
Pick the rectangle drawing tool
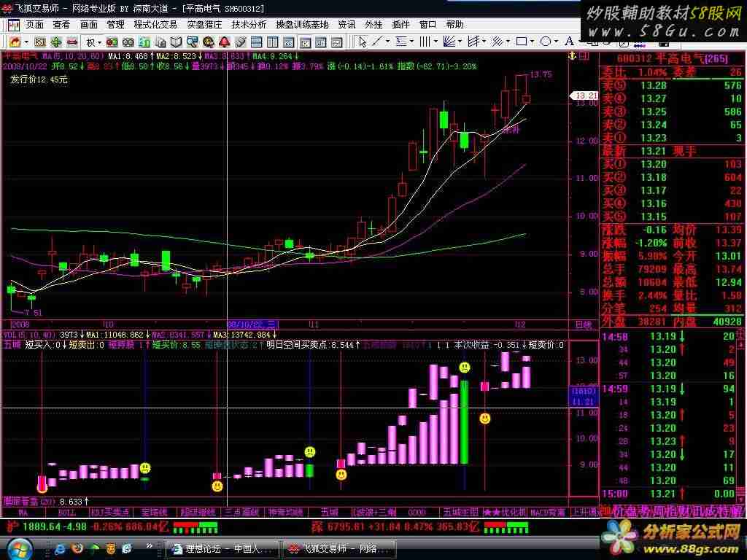pos(521,42)
